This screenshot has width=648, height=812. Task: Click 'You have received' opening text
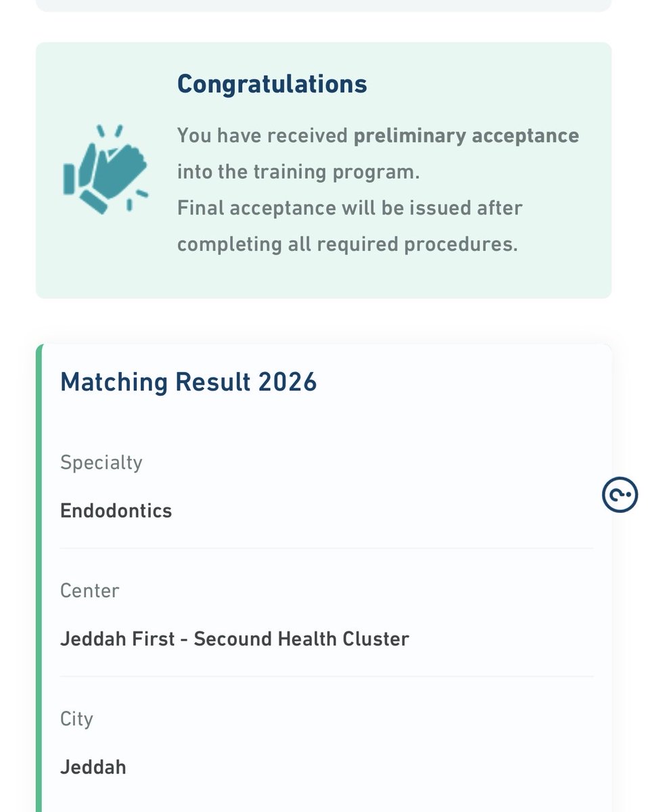pyautogui.click(x=262, y=136)
